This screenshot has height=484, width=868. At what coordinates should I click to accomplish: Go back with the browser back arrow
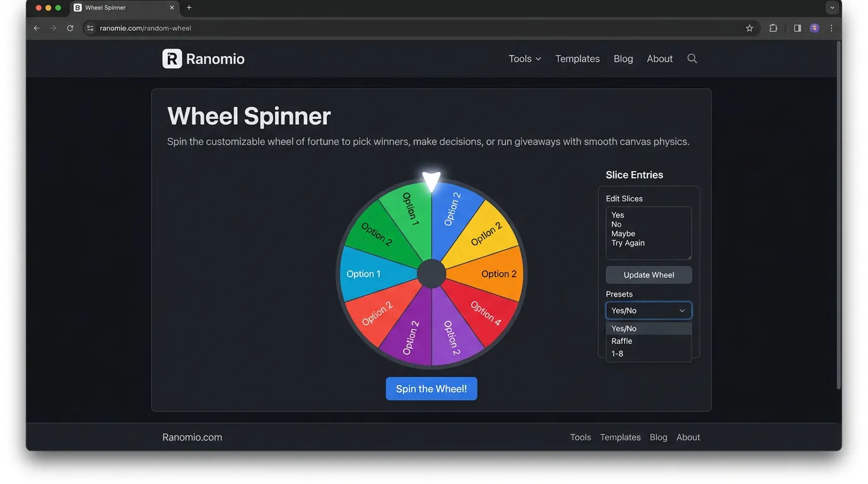click(37, 28)
